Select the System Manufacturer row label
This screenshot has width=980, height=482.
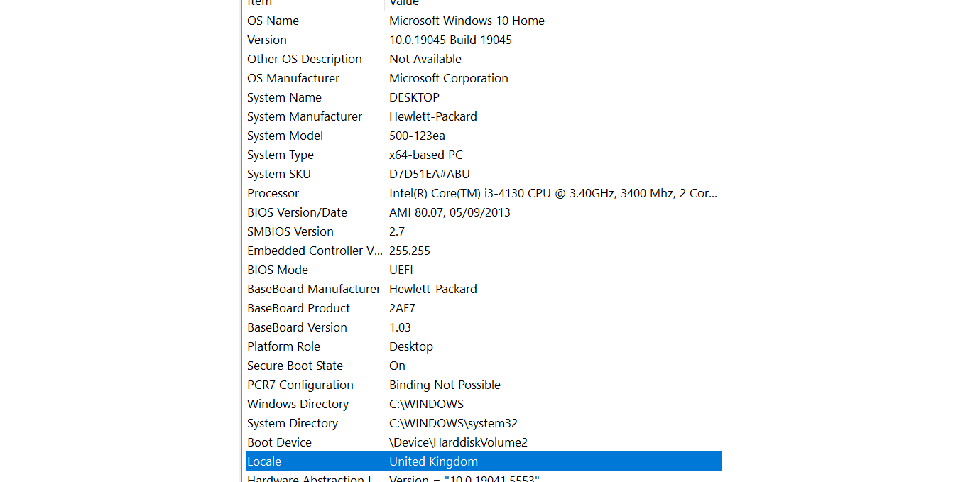[x=305, y=116]
